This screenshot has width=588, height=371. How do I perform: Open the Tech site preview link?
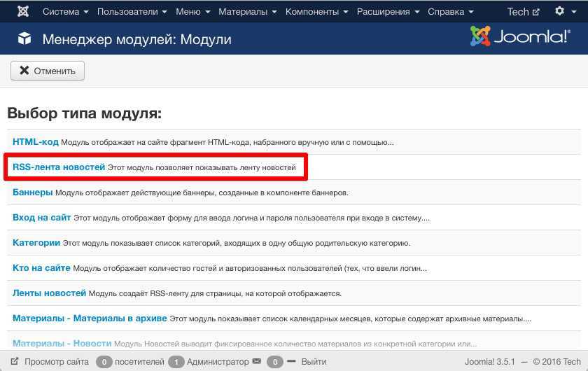click(x=523, y=12)
